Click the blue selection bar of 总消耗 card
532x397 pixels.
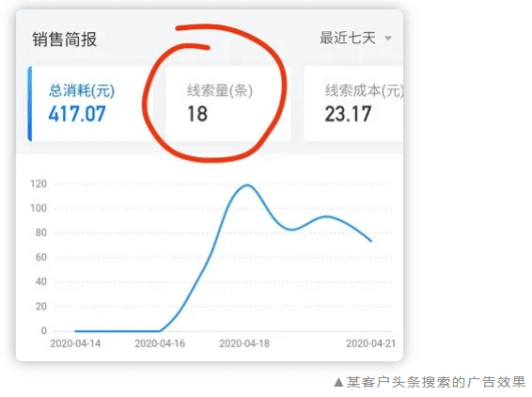point(30,103)
